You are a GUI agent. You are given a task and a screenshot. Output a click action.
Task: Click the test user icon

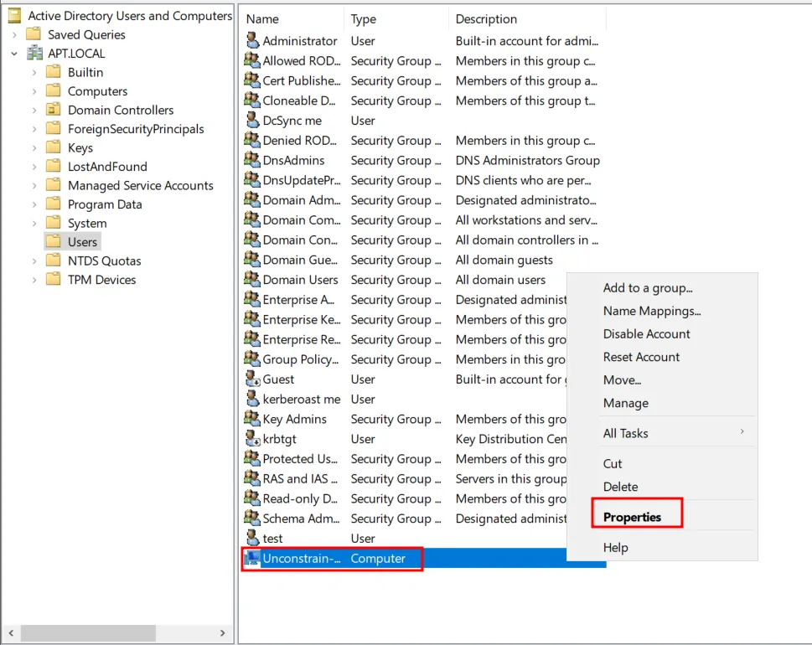tap(252, 538)
